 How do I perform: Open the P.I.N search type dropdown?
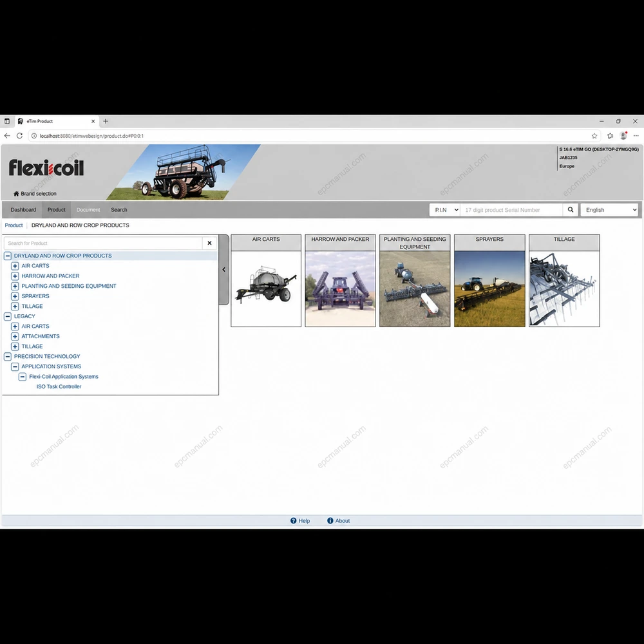[x=445, y=210]
